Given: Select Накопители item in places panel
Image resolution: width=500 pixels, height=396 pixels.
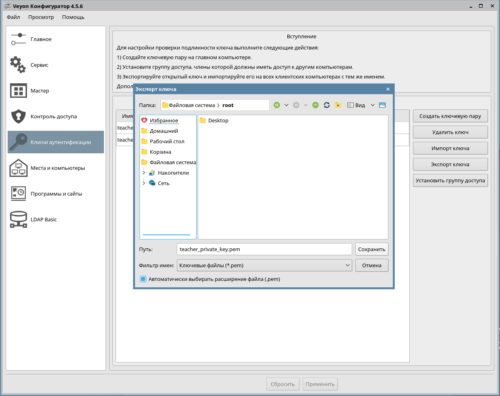Looking at the screenshot, I should coord(168,173).
